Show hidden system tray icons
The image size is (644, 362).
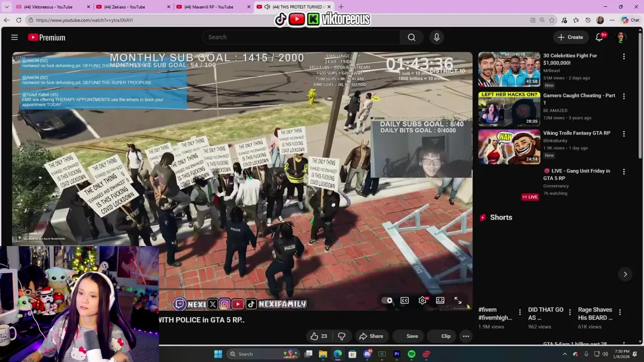pyautogui.click(x=564, y=354)
